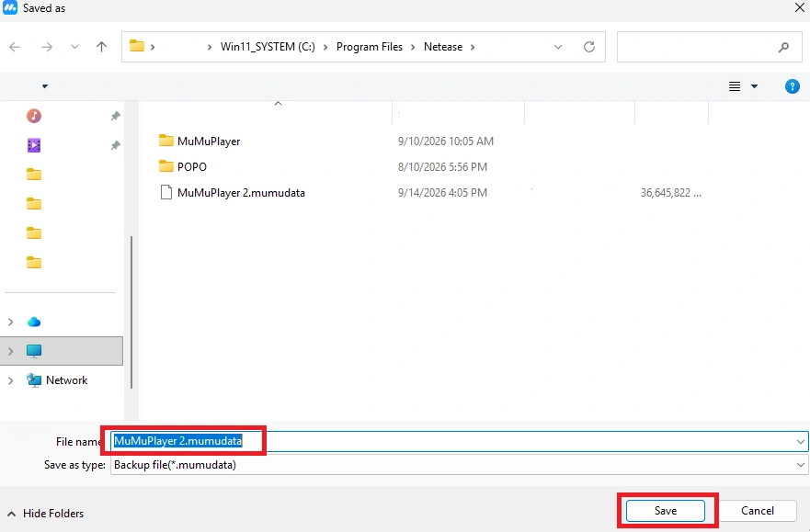The height and width of the screenshot is (532, 810).
Task: Open the folder just below the Videos item
Action: pos(34,175)
